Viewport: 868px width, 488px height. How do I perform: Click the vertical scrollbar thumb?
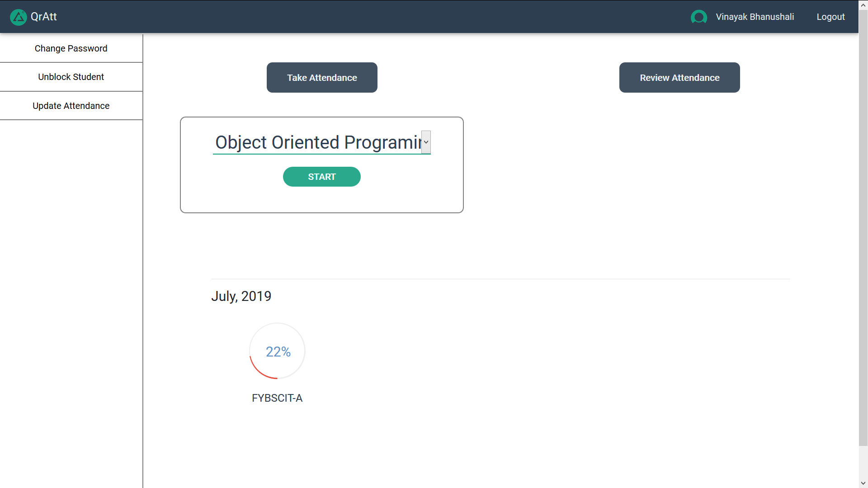pyautogui.click(x=863, y=226)
